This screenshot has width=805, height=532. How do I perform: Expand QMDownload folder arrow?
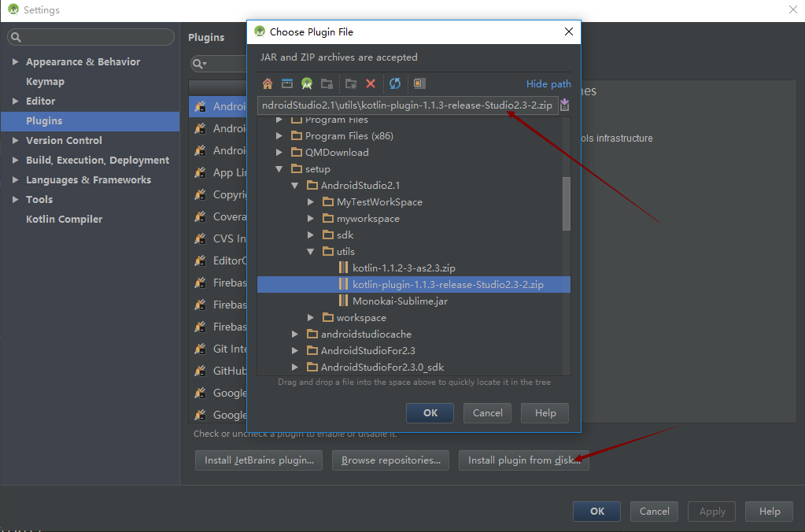coord(279,153)
